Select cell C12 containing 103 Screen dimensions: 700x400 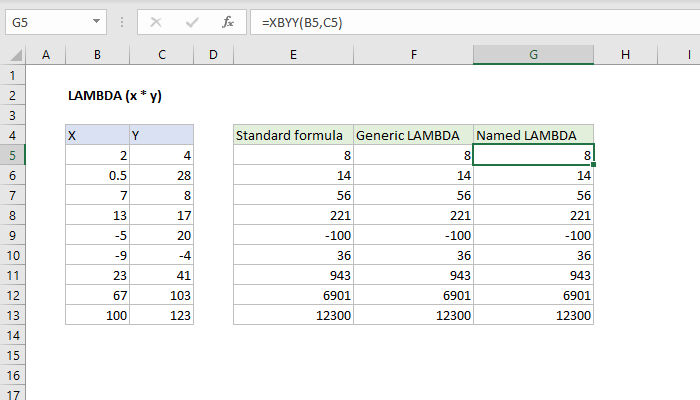click(162, 295)
